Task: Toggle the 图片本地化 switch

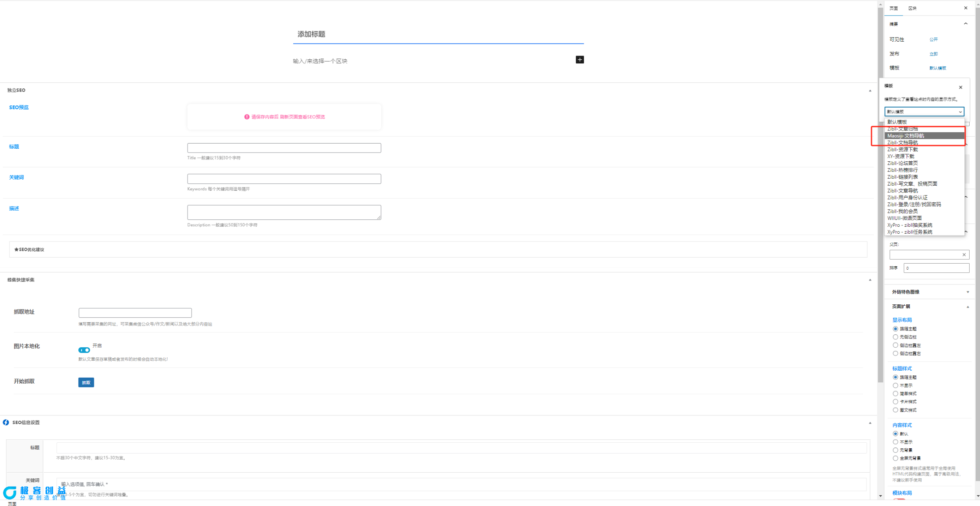Action: point(84,350)
